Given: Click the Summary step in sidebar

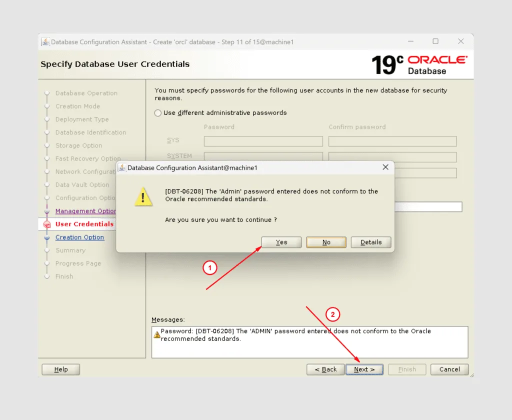Looking at the screenshot, I should coord(70,250).
